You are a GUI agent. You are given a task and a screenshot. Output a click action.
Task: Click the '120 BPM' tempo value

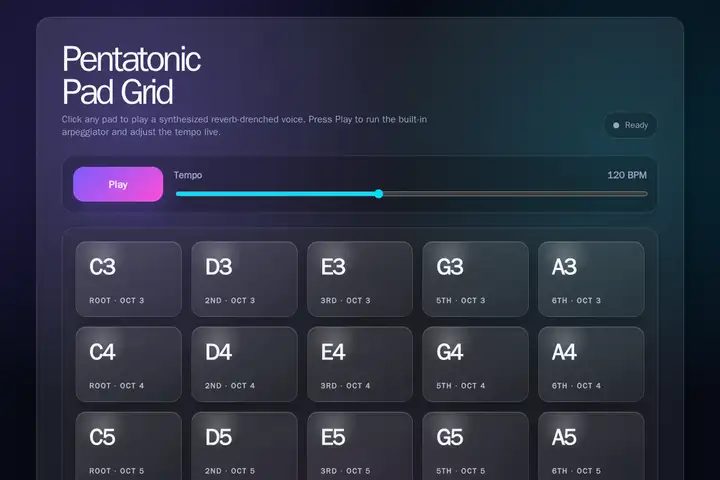627,175
